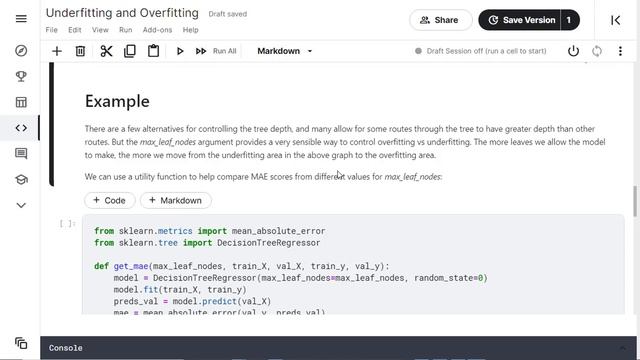Copy cell using copy icon
This screenshot has width=640, height=360.
point(130,51)
